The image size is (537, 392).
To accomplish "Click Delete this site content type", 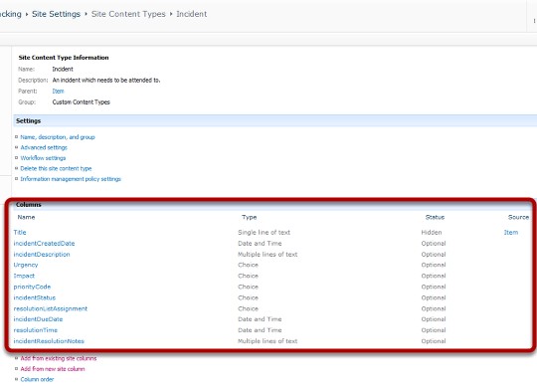I will pyautogui.click(x=56, y=168).
